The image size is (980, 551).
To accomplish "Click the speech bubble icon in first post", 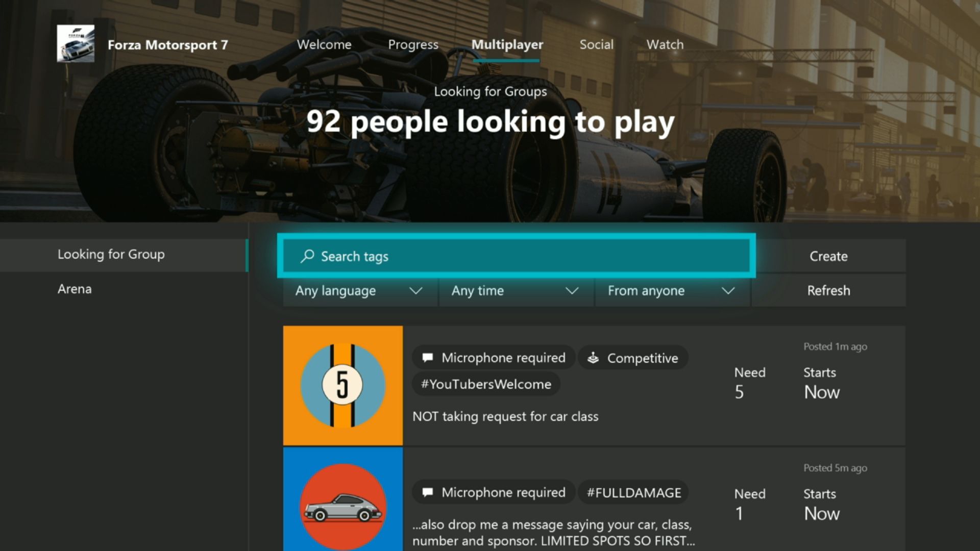I will (428, 358).
